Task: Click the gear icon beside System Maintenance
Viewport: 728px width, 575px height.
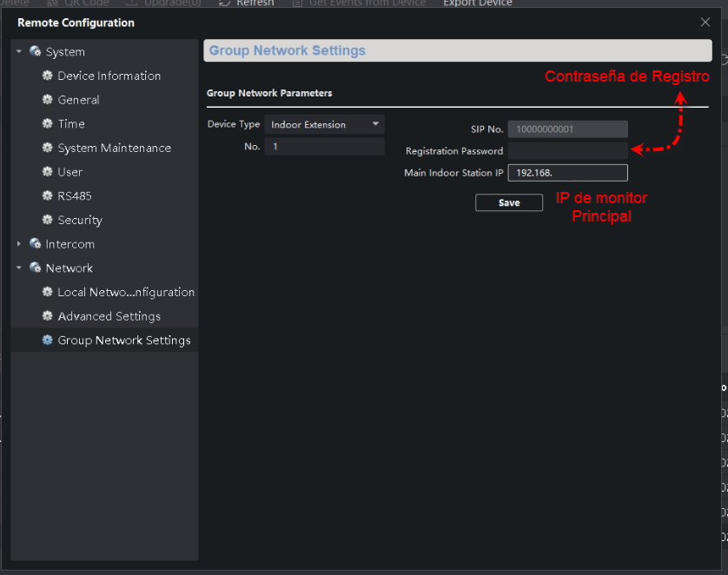Action: (x=48, y=148)
